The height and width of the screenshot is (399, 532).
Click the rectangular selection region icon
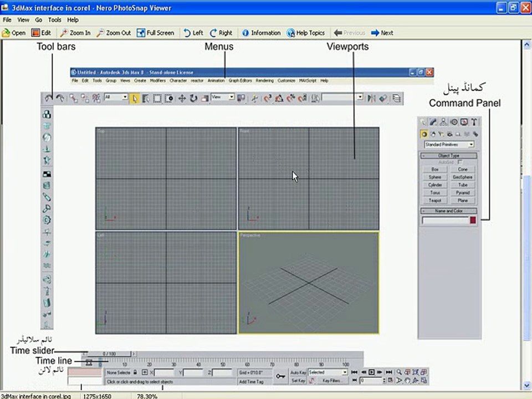point(157,99)
